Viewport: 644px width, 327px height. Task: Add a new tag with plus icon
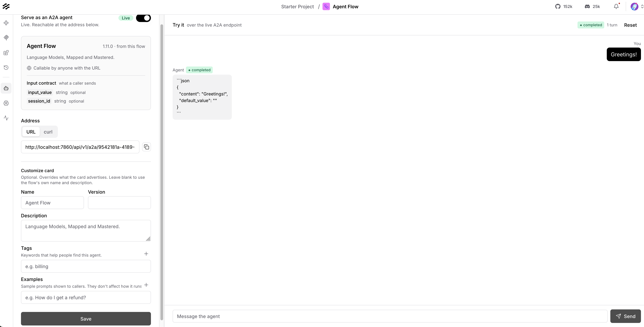coord(146,254)
